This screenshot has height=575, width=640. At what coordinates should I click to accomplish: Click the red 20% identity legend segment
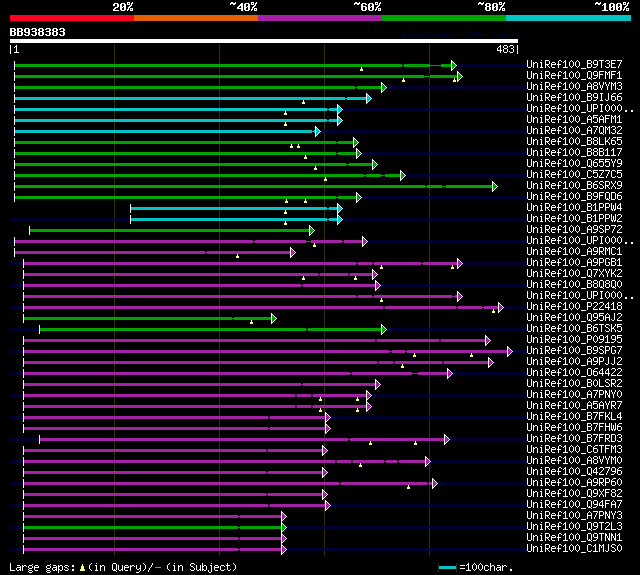(72, 18)
